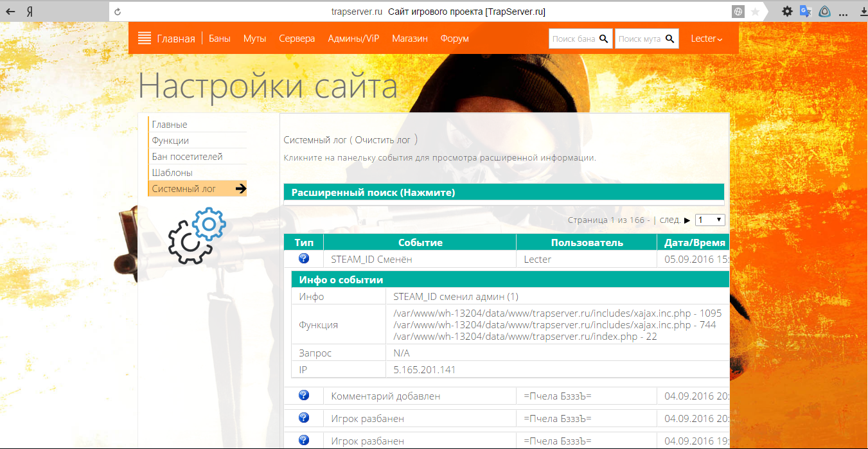The image size is (868, 449).
Task: Click magnifier icon in ban search
Action: (603, 39)
